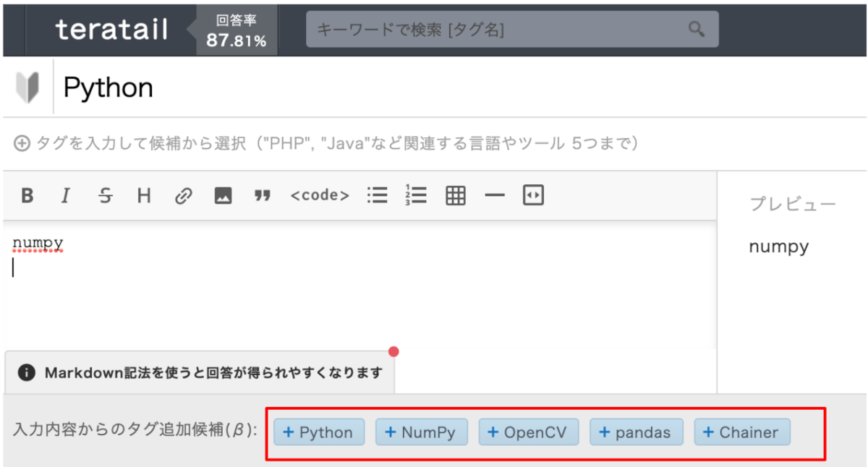Insert a blockquote
The width and height of the screenshot is (868, 467).
click(x=262, y=195)
